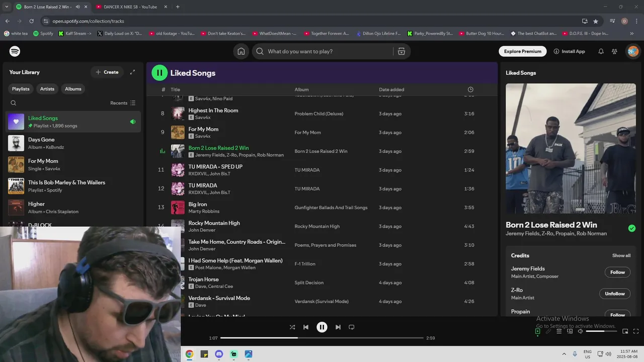This screenshot has width=644, height=362.
Task: Sort the track list by Album column
Action: click(302, 89)
